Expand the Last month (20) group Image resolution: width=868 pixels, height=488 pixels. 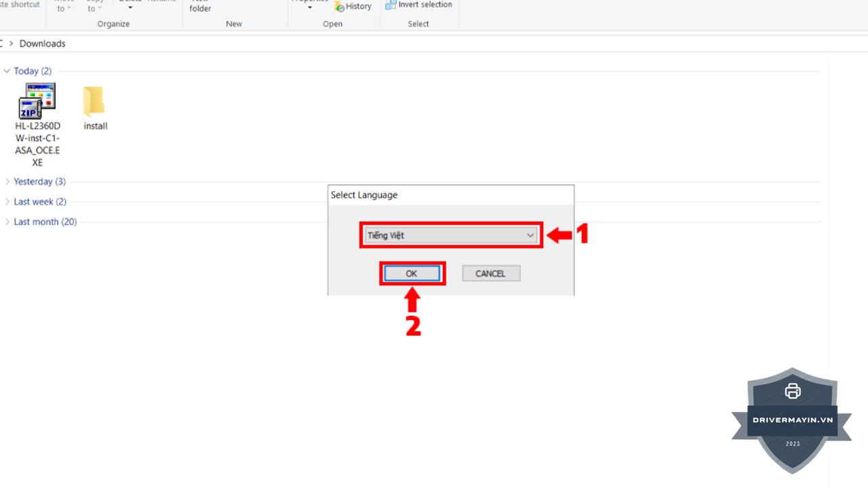(x=7, y=222)
